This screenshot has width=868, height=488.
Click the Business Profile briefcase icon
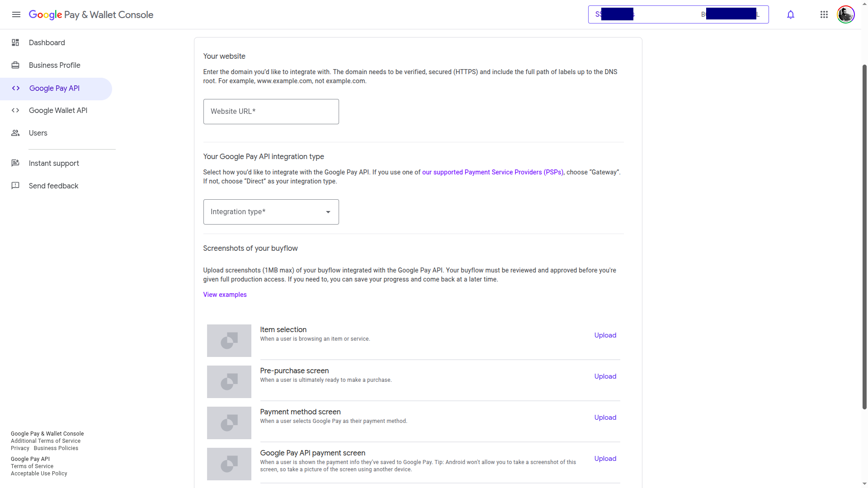15,65
